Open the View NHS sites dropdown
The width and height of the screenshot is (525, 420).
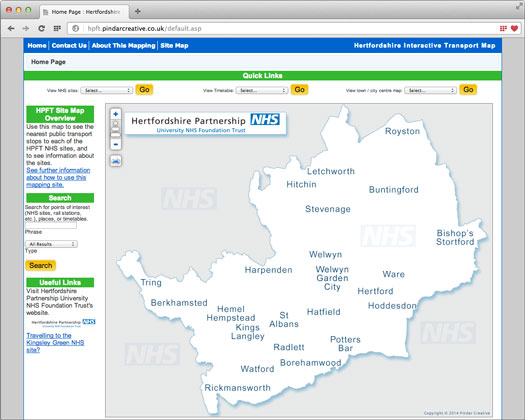pos(106,90)
